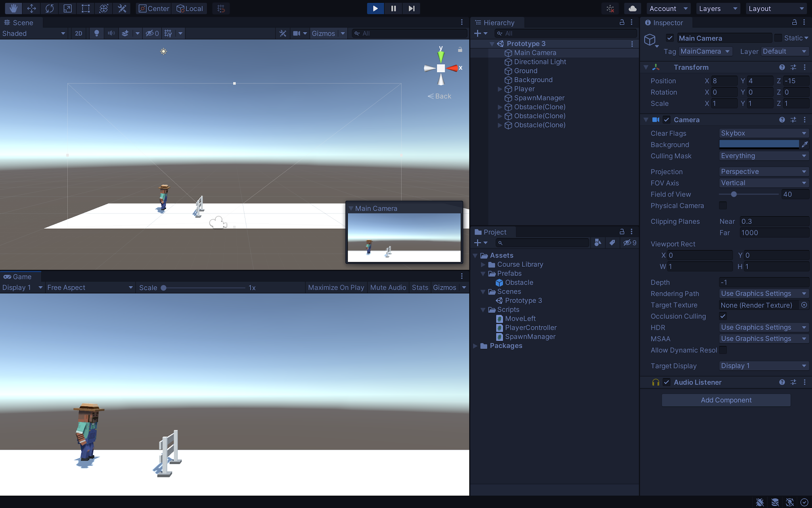Screen dimensions: 812x508
Task: Click the Play button
Action: [x=375, y=8]
